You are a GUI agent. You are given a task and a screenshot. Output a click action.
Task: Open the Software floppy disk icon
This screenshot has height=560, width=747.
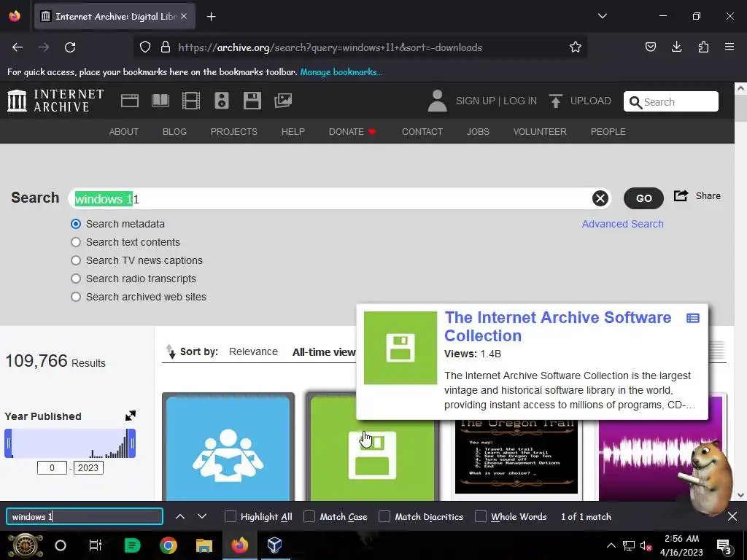click(252, 101)
